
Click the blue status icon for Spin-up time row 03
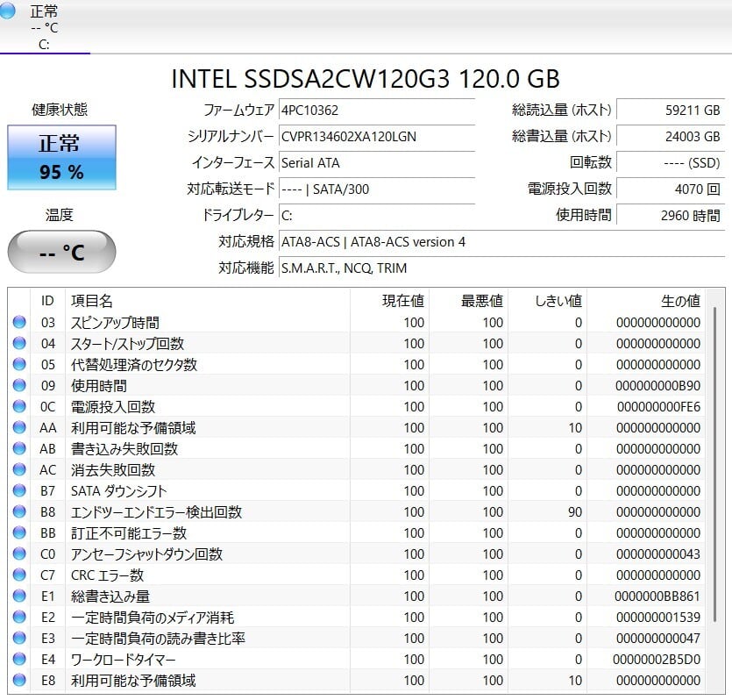(19, 323)
